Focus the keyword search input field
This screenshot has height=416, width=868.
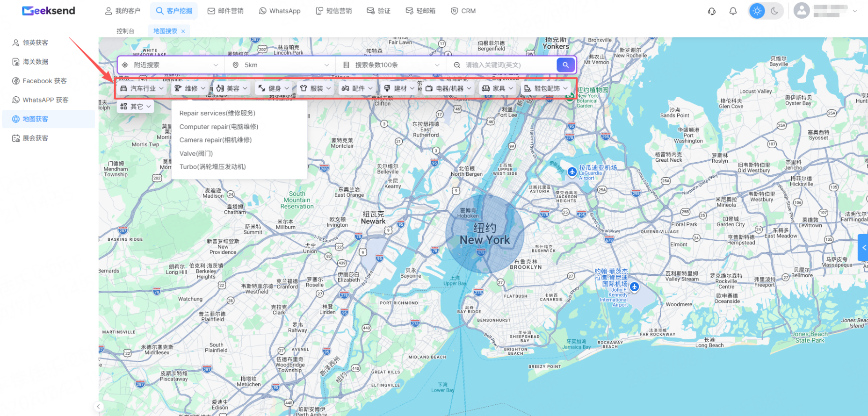click(507, 65)
